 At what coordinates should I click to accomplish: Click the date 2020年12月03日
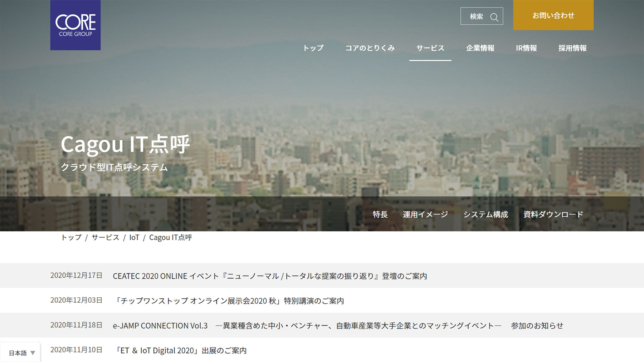click(76, 300)
